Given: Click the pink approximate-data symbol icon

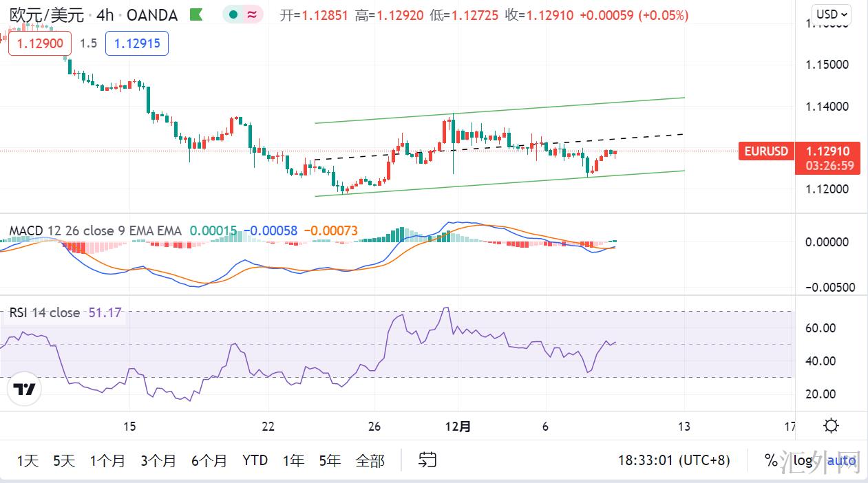Looking at the screenshot, I should (x=252, y=14).
